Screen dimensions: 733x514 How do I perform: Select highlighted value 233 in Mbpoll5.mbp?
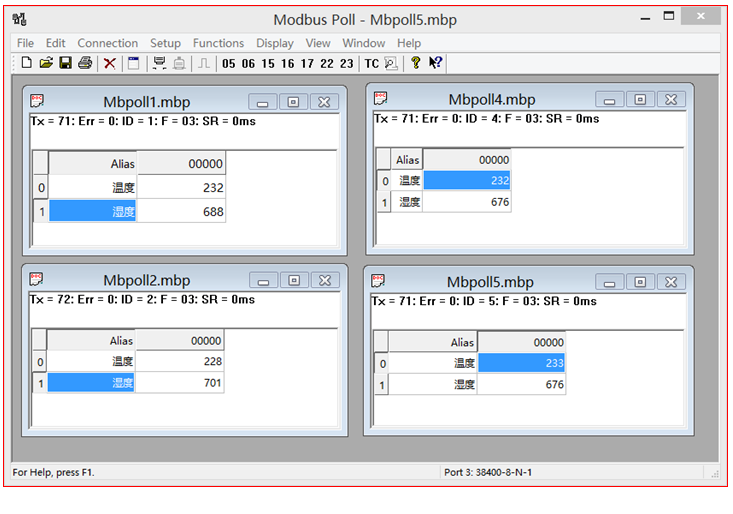click(x=521, y=363)
